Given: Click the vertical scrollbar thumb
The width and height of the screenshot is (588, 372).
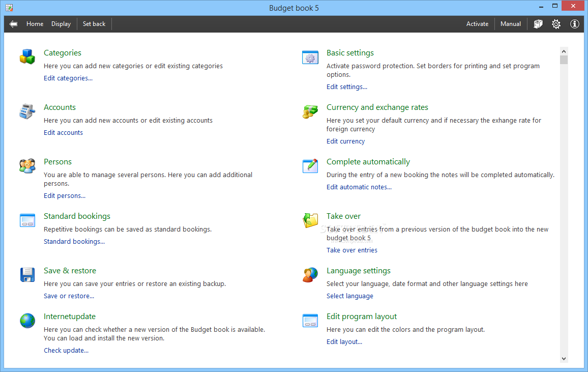Looking at the screenshot, I should click(564, 60).
